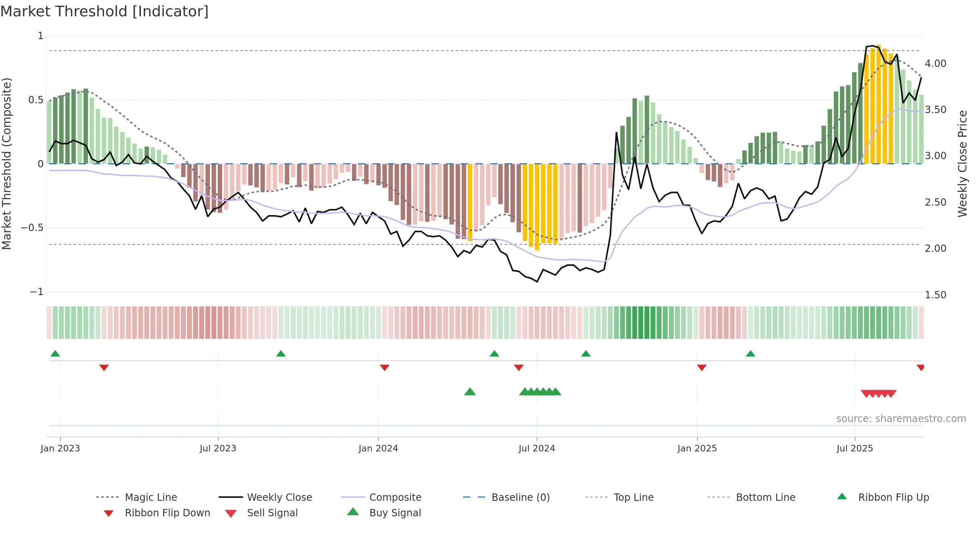The width and height of the screenshot is (980, 551).
Task: Click ribbon flip up marker after Jul 2023
Action: coord(281,353)
